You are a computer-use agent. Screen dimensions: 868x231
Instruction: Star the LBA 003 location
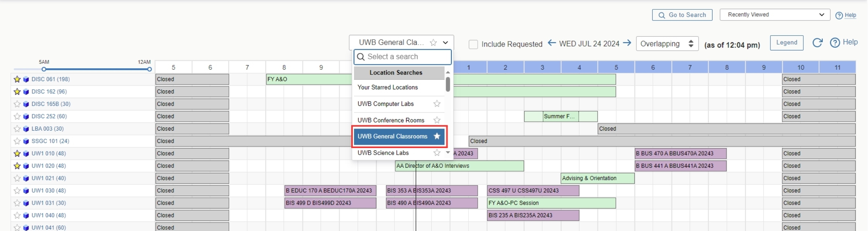17,129
